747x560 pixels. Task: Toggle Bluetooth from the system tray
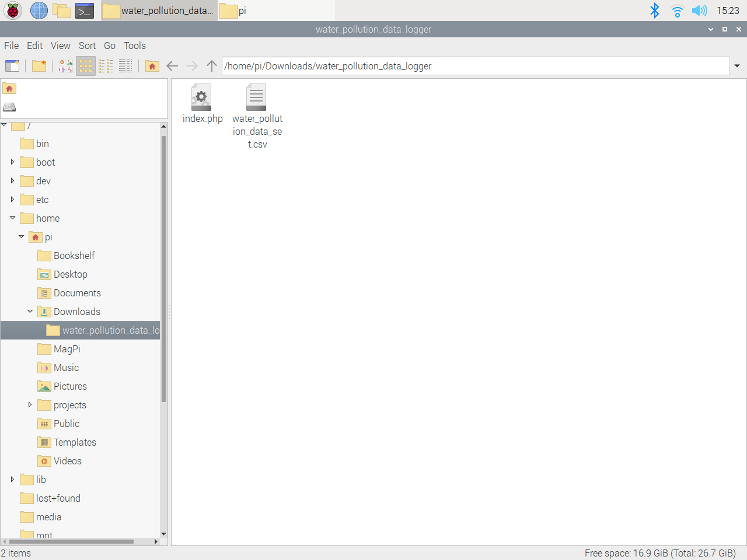(655, 10)
